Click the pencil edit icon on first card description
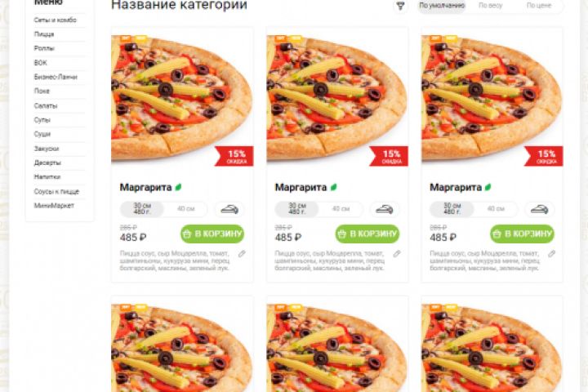The image size is (588, 392). pos(242,254)
